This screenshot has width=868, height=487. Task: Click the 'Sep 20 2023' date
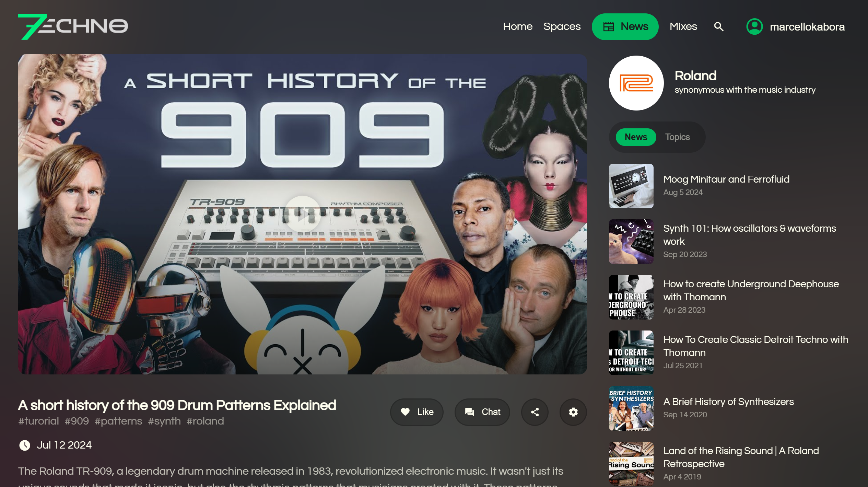[x=685, y=254]
